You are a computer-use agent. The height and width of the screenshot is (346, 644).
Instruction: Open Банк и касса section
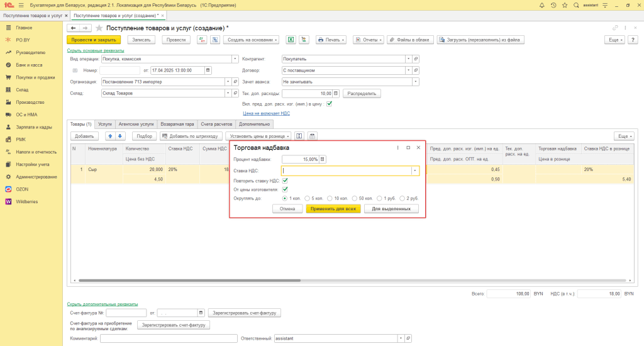click(x=29, y=65)
